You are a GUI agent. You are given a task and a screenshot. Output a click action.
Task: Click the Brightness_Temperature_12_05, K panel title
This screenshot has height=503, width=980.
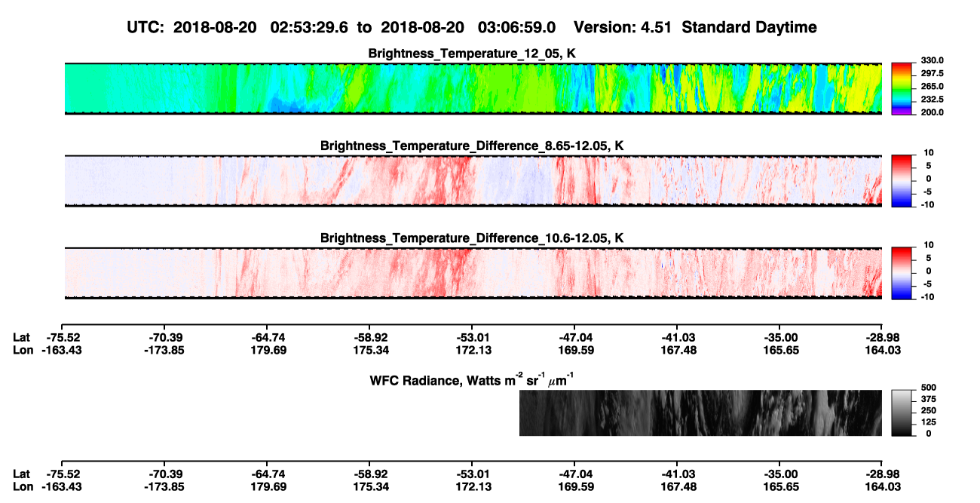472,54
